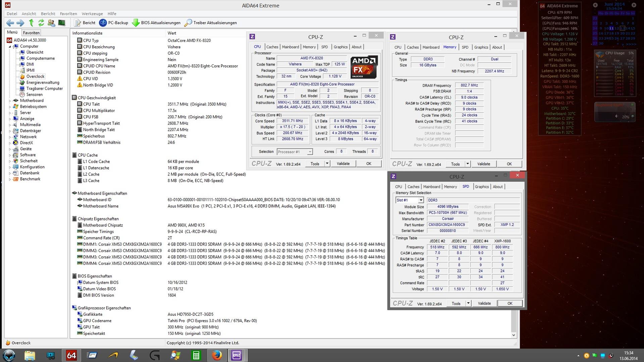Open About tab in CPU-Z SPD window
The width and height of the screenshot is (644, 362).
pyautogui.click(x=498, y=187)
